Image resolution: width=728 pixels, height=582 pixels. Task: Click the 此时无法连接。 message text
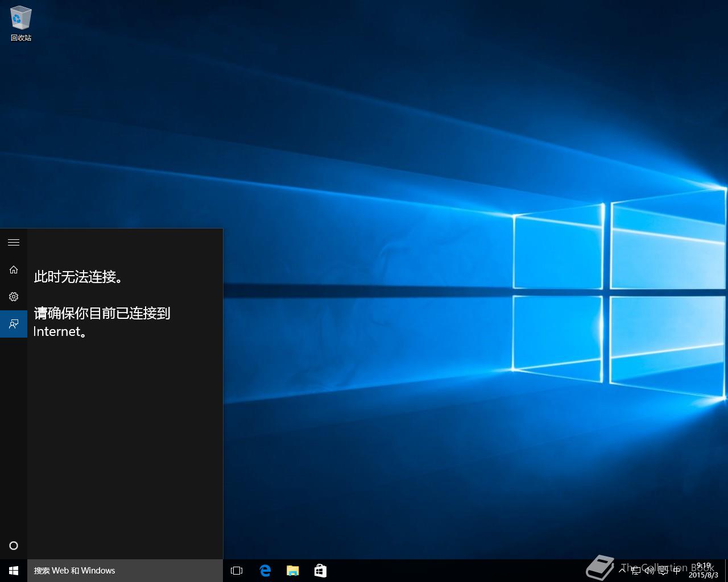click(x=78, y=277)
